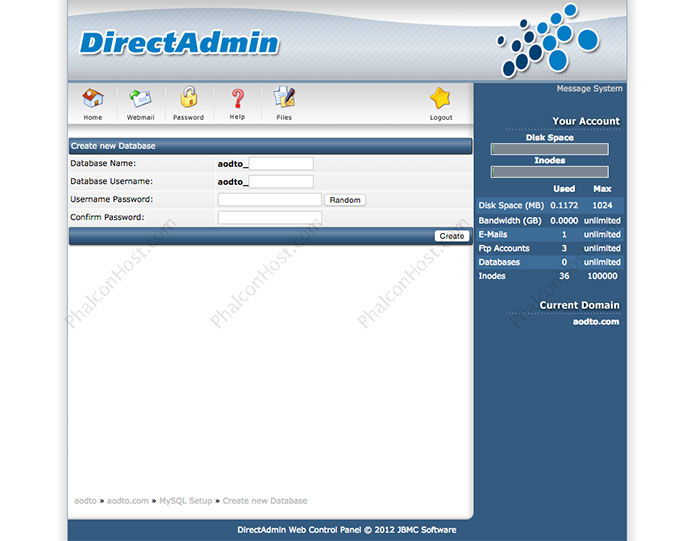Click the Logout star icon
The height and width of the screenshot is (541, 700).
(x=441, y=98)
